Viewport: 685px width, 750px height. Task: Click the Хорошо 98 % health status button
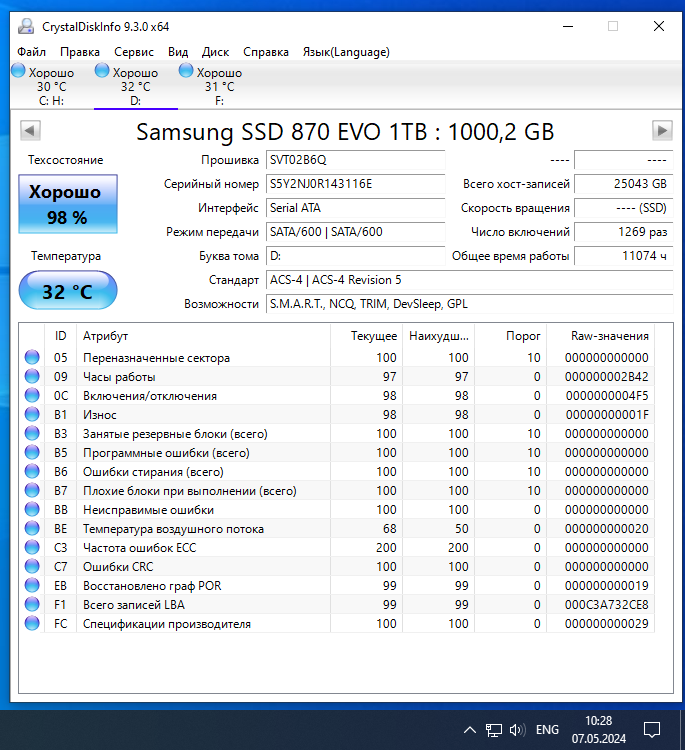point(68,203)
